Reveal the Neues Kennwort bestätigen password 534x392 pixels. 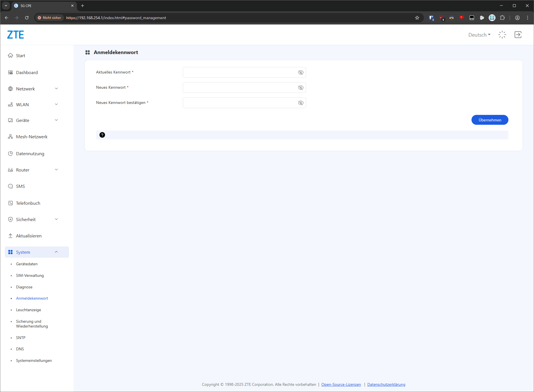coord(301,103)
